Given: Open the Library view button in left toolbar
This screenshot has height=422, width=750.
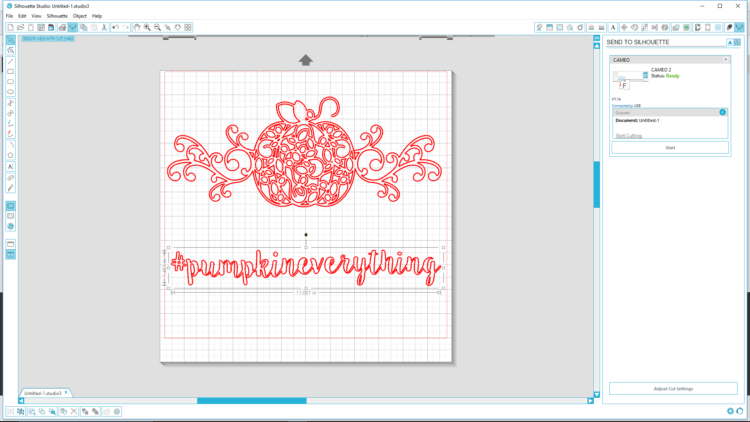Looking at the screenshot, I should point(11,216).
